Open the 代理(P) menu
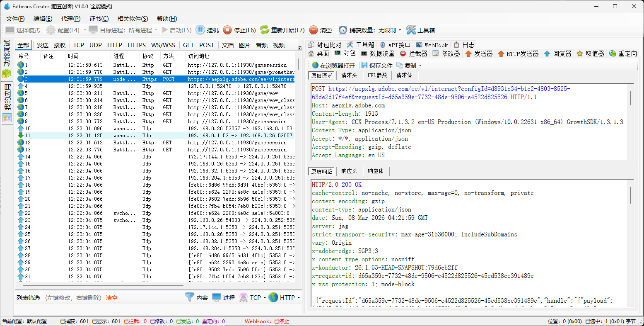Viewport: 644px width, 326px height. coord(71,19)
